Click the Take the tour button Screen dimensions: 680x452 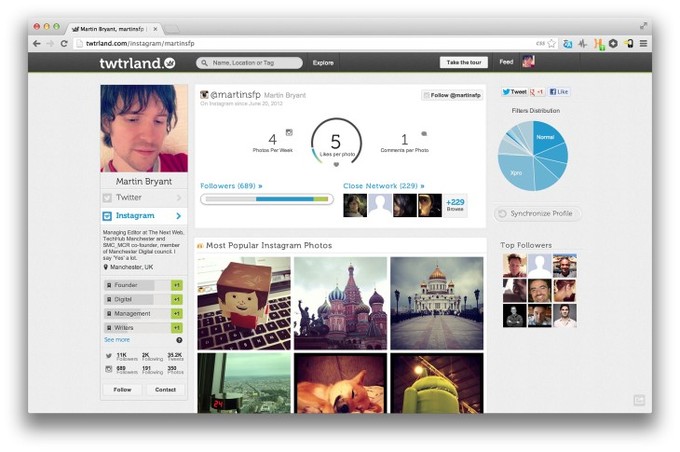coord(464,62)
